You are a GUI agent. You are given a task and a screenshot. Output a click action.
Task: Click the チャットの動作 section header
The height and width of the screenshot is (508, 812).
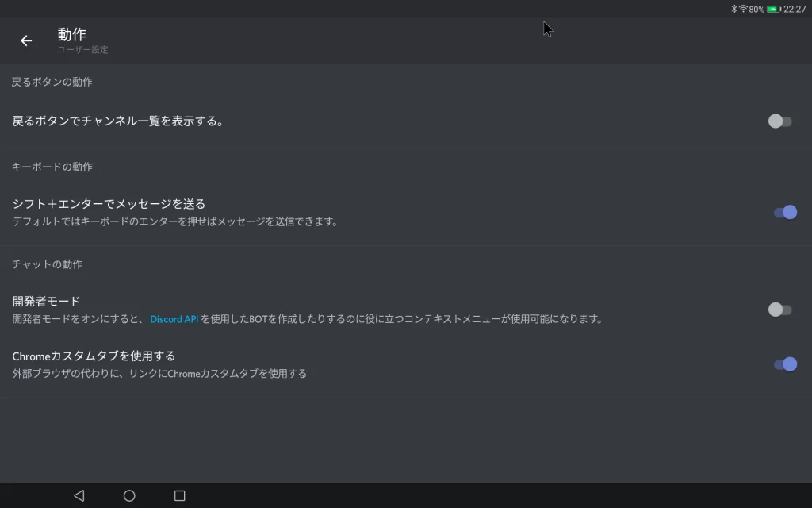click(47, 264)
